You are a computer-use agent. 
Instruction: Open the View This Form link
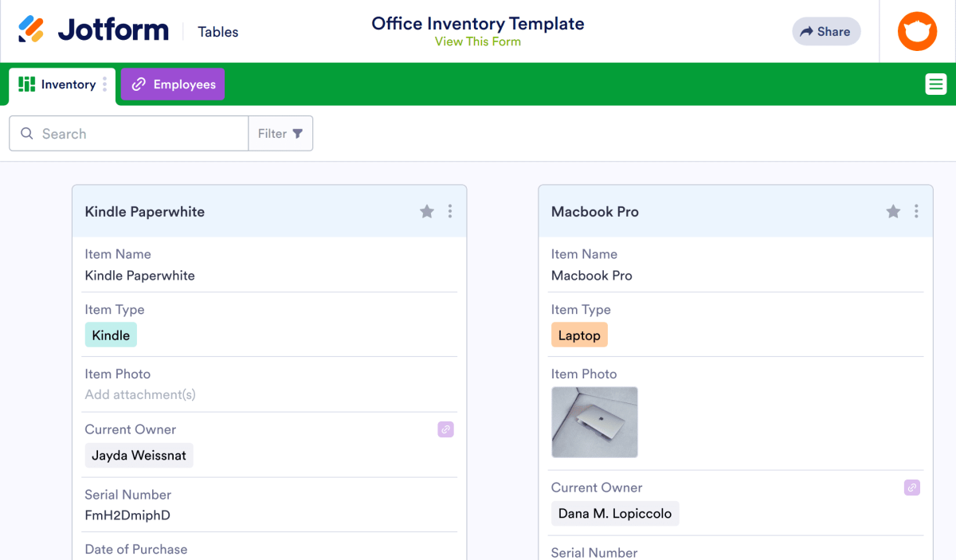(x=477, y=41)
